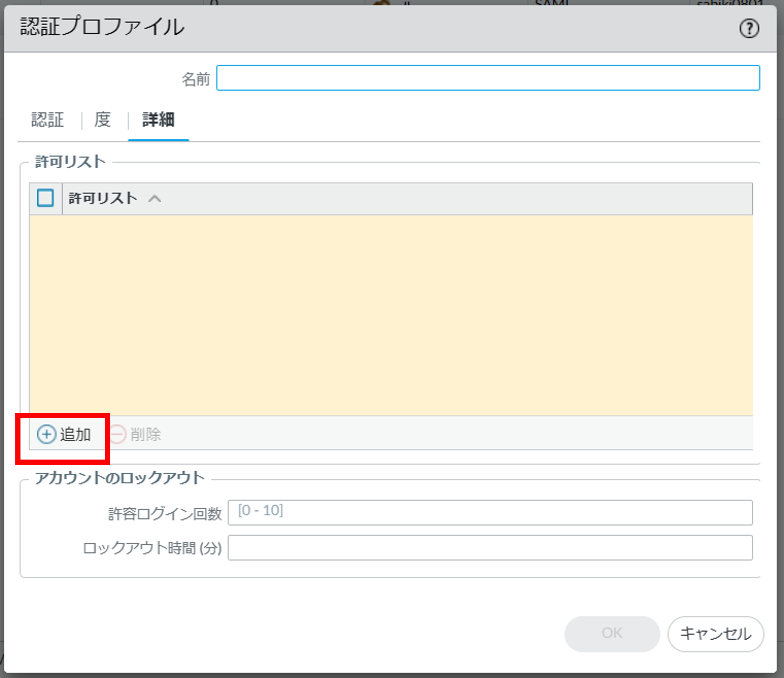This screenshot has width=784, height=678.
Task: Open help for the 認証プロファイル dialog
Action: [749, 28]
